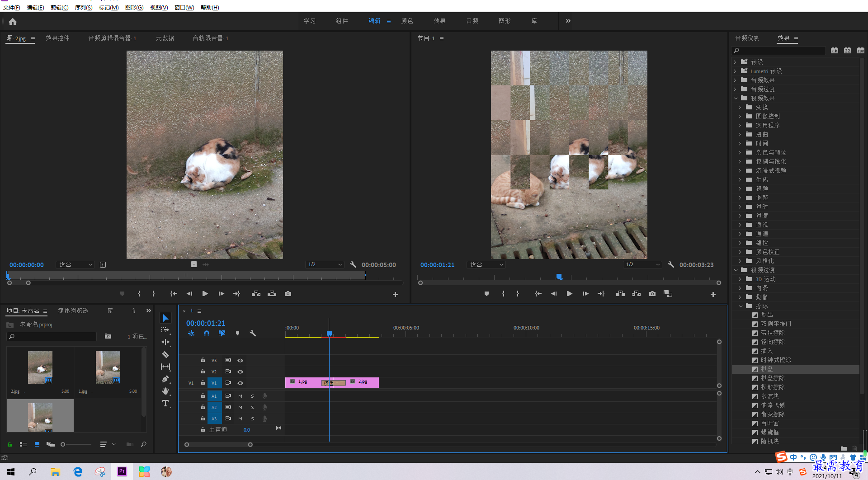Select the Track Select Forward tool
This screenshot has width=868, height=480.
click(165, 330)
